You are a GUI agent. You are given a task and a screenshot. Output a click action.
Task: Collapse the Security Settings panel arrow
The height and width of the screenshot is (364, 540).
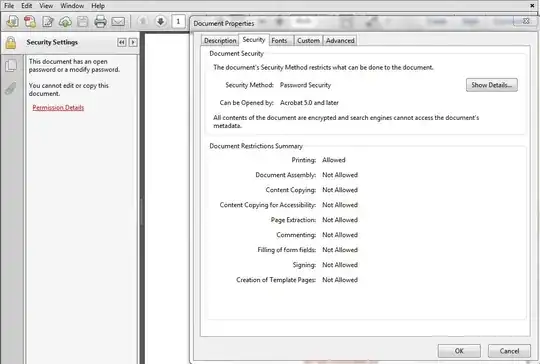[x=133, y=42]
